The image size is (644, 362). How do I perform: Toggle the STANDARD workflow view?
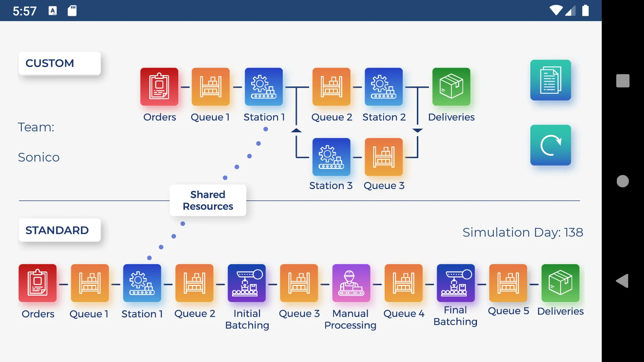click(x=57, y=230)
